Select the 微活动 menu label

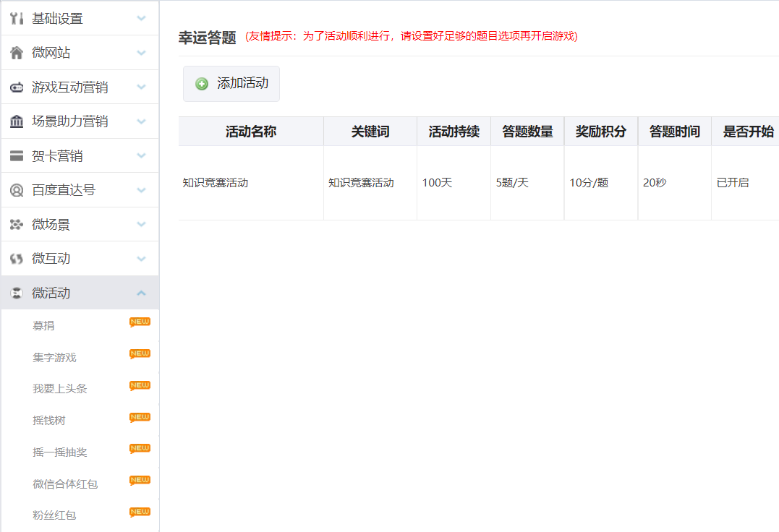coord(51,293)
